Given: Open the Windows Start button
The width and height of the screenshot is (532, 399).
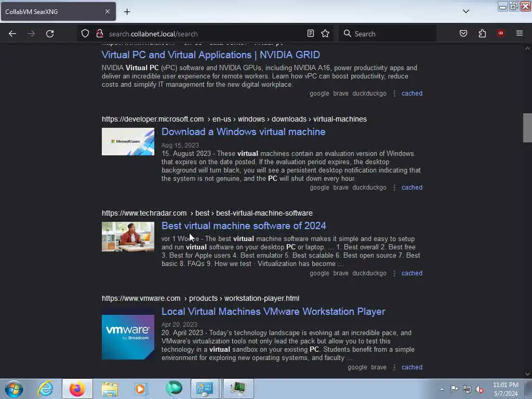Looking at the screenshot, I should pyautogui.click(x=14, y=389).
